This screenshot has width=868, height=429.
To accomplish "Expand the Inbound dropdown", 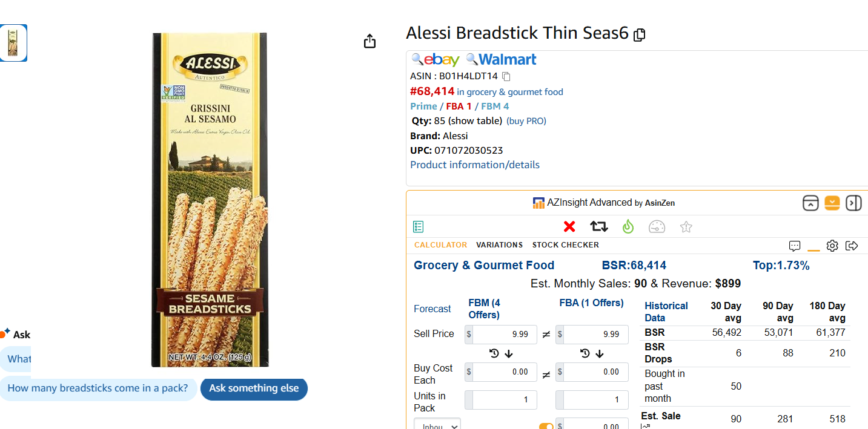I will (x=437, y=424).
